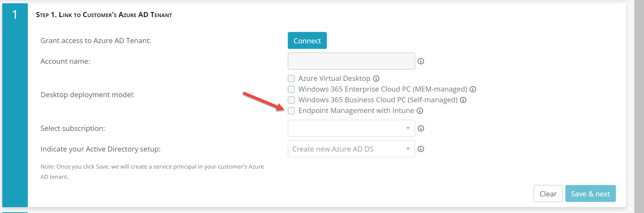
Task: Click the Clear button
Action: click(548, 194)
